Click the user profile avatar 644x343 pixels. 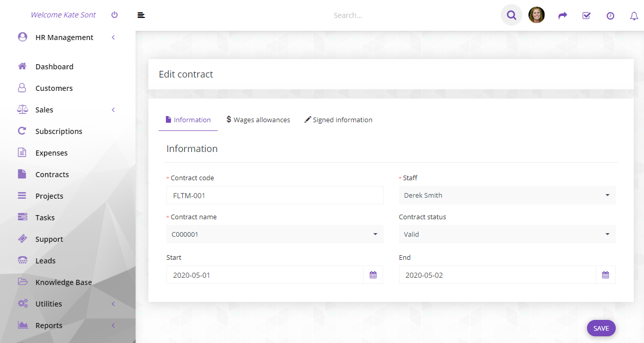tap(537, 15)
